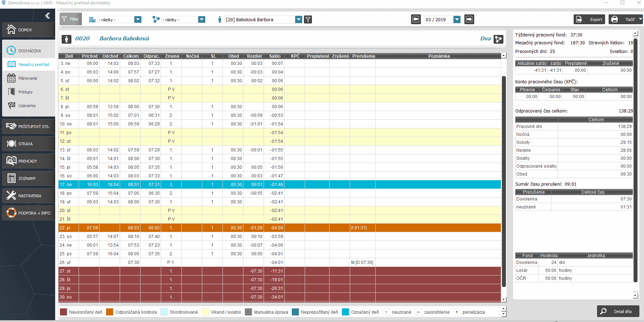Expand the first - všetky - dropdown
The height and width of the screenshot is (322, 644).
point(138,19)
